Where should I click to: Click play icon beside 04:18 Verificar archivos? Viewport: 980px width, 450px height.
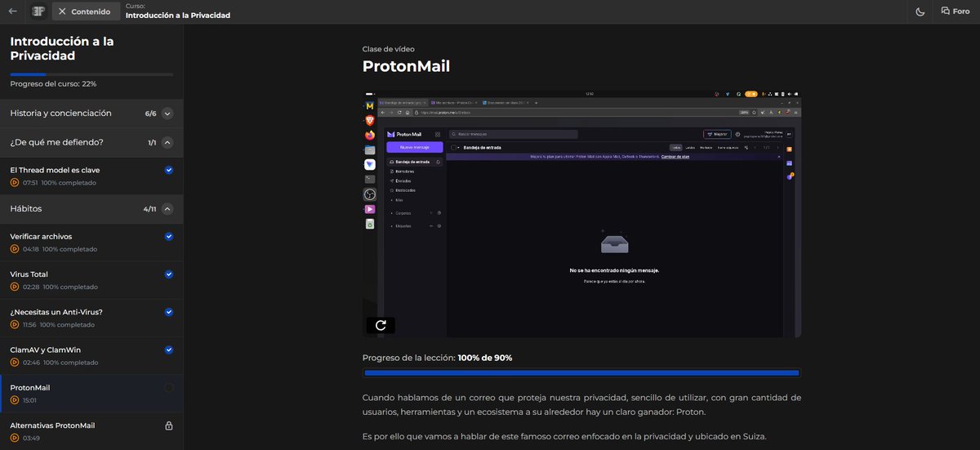pyautogui.click(x=15, y=249)
